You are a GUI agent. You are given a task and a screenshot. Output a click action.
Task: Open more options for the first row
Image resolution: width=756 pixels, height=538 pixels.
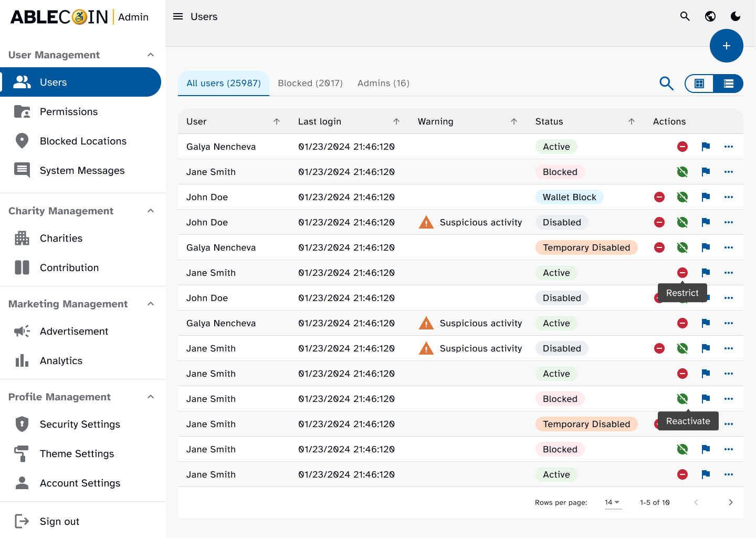point(728,147)
